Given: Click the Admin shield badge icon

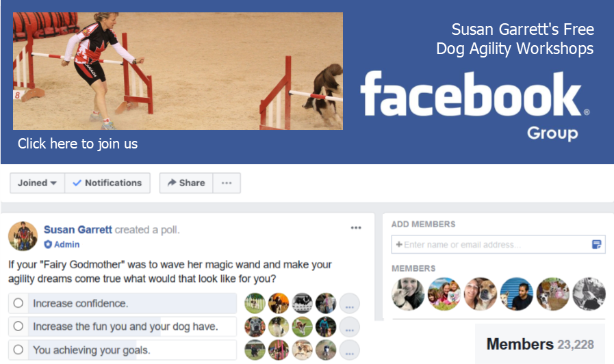Looking at the screenshot, I should pos(48,245).
